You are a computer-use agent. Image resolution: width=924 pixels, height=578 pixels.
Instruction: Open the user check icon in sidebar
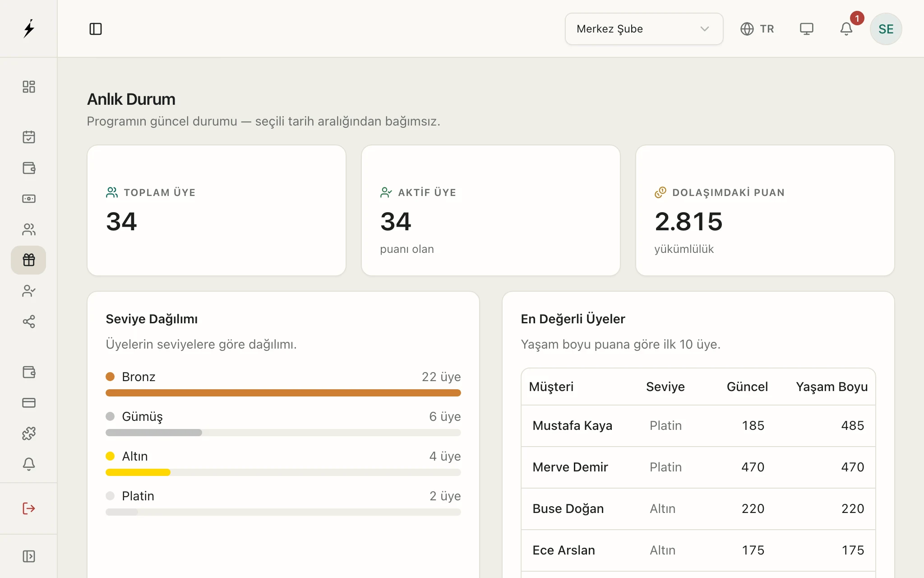[x=29, y=291]
